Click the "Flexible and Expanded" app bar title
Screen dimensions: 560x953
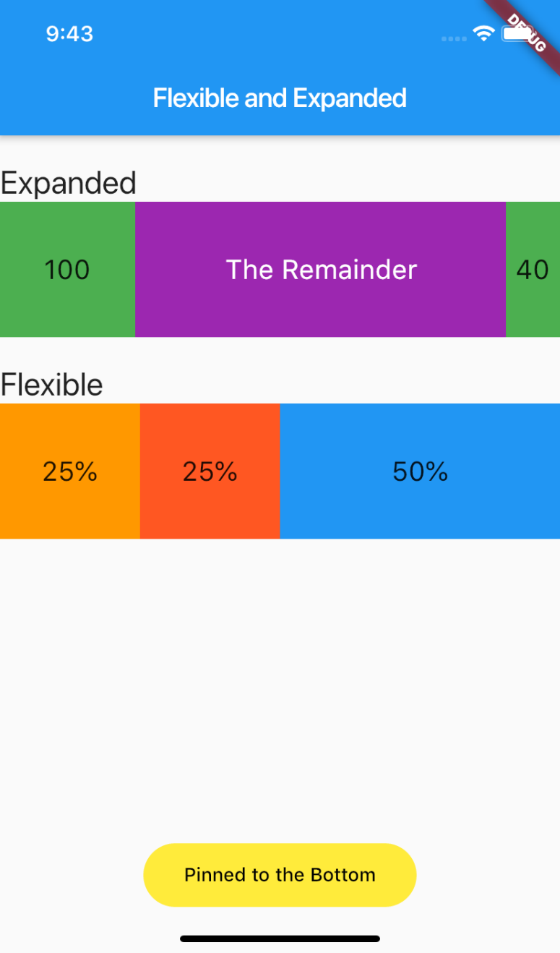tap(280, 98)
